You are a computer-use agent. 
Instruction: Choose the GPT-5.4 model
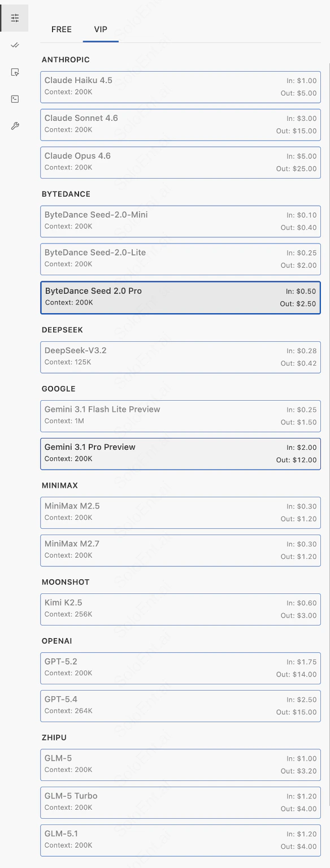180,706
